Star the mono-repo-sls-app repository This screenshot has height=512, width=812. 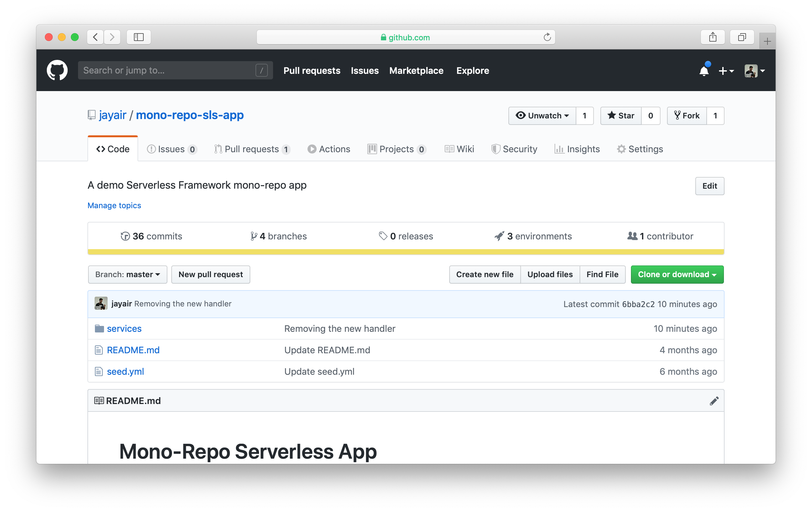(x=621, y=116)
